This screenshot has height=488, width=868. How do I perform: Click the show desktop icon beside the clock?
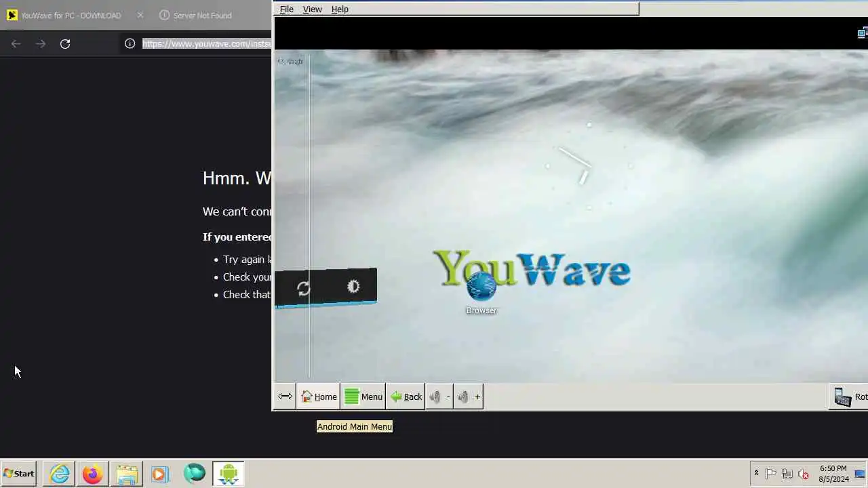pos(860,474)
